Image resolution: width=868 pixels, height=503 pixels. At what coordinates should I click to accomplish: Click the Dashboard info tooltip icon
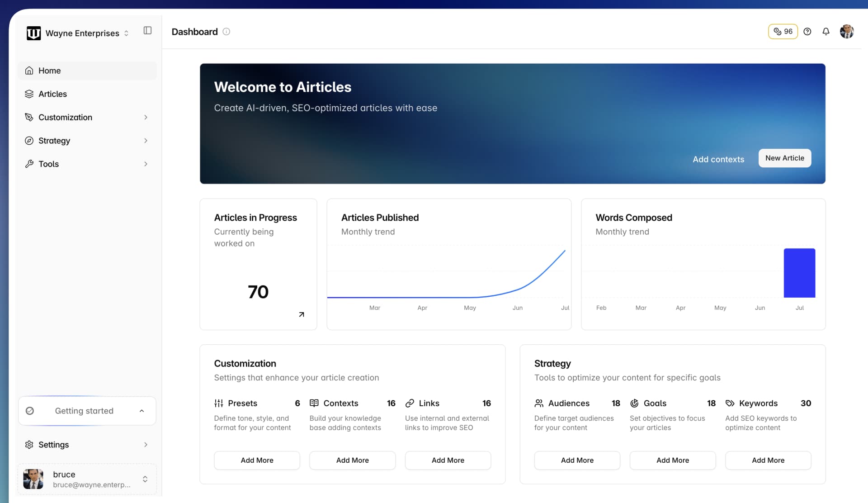(x=226, y=32)
